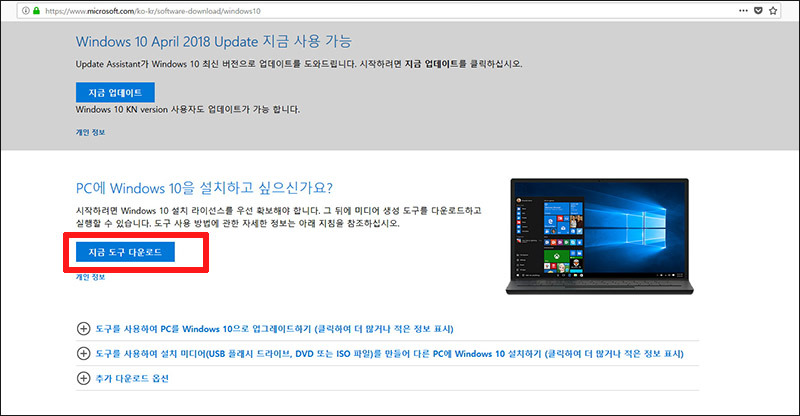Click the green padlock security icon
800x416 pixels.
36,11
